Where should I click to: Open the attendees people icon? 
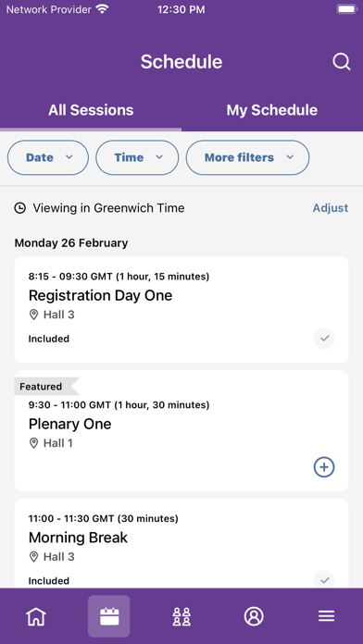[181, 616]
